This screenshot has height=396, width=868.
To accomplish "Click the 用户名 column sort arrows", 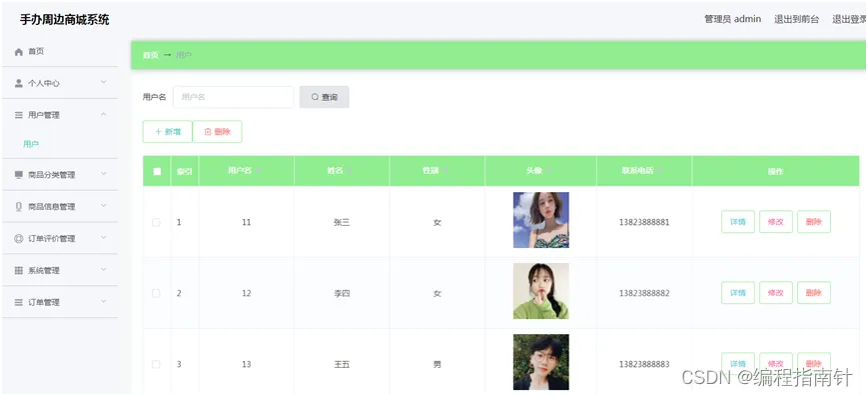I will (x=258, y=171).
